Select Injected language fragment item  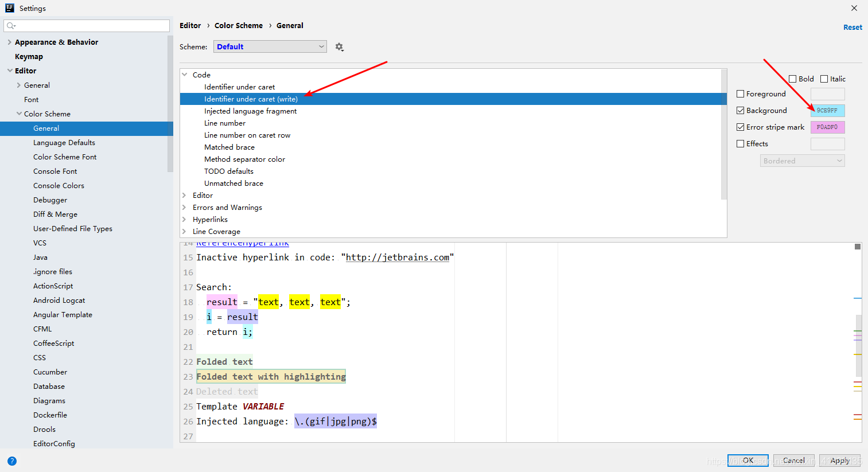pos(250,111)
